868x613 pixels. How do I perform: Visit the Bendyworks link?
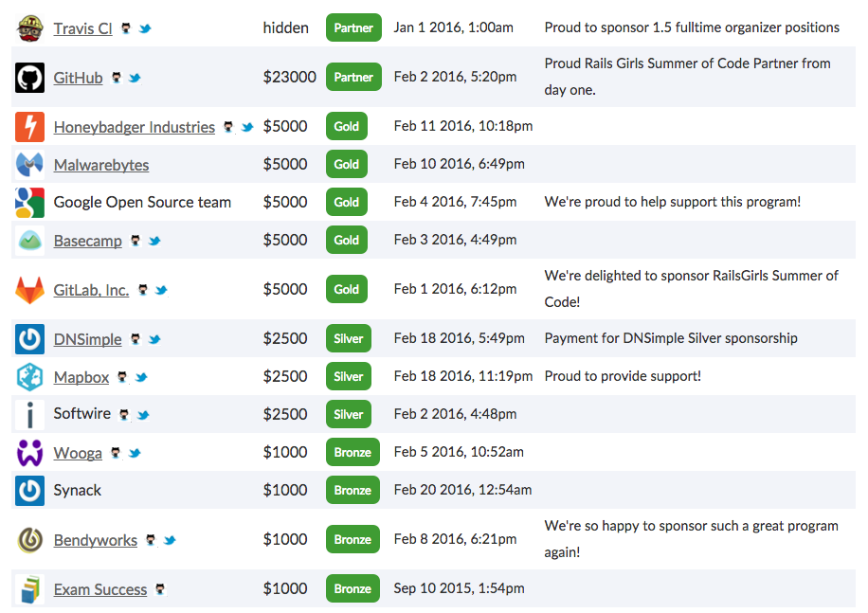pyautogui.click(x=96, y=539)
